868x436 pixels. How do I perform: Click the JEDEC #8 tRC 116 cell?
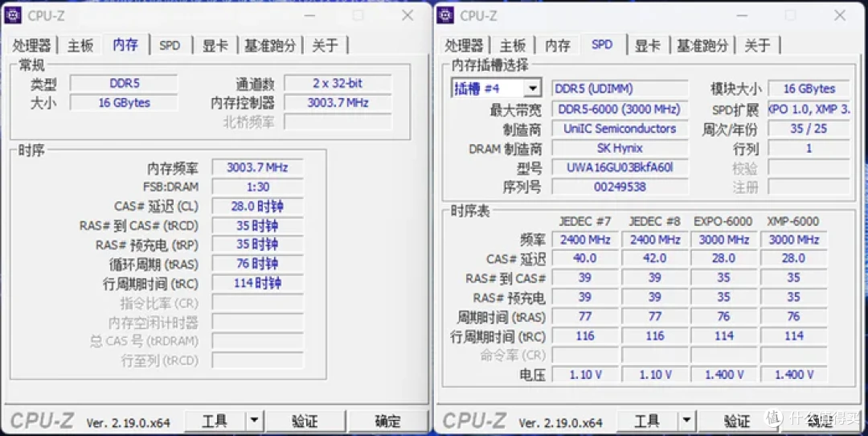(x=654, y=335)
